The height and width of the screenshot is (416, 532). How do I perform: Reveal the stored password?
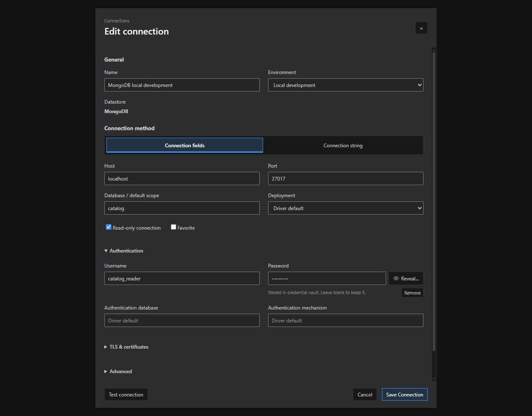coord(406,278)
